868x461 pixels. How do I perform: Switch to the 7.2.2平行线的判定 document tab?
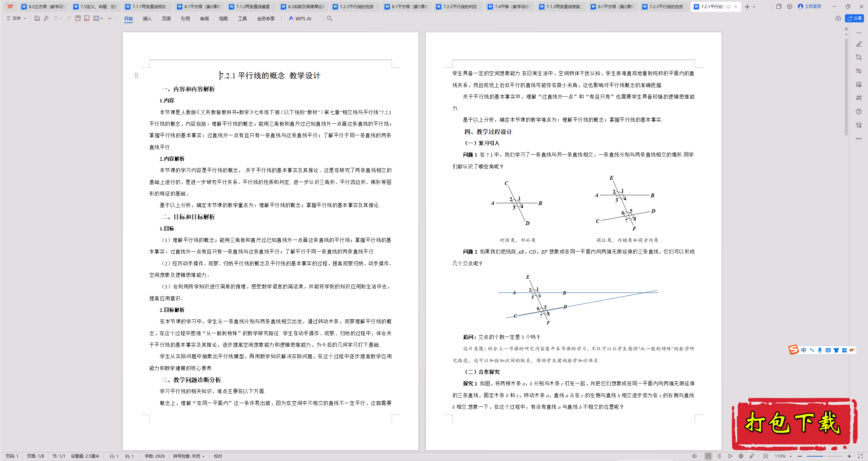(x=458, y=6)
